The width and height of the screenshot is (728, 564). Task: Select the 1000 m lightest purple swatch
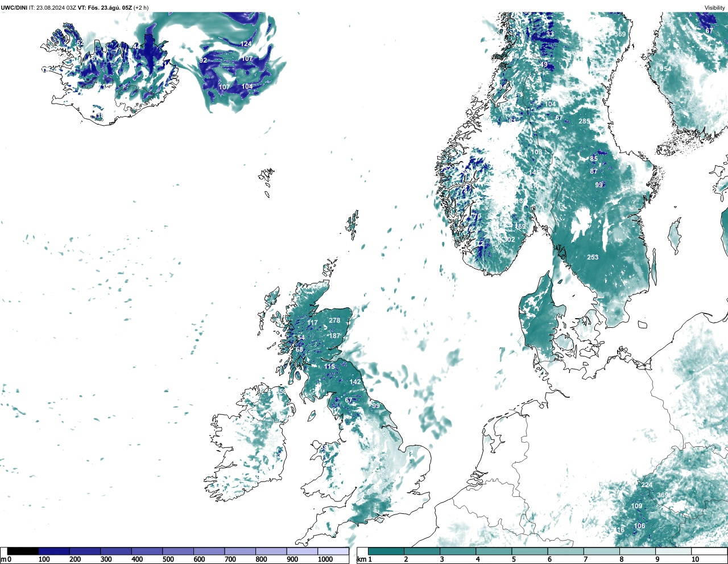pos(333,551)
